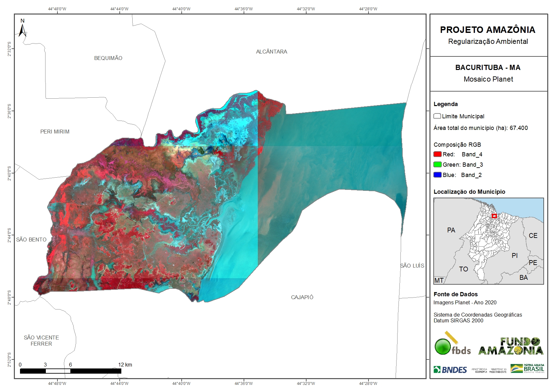Click the CAJAPIÓ municipality label

coord(302,297)
